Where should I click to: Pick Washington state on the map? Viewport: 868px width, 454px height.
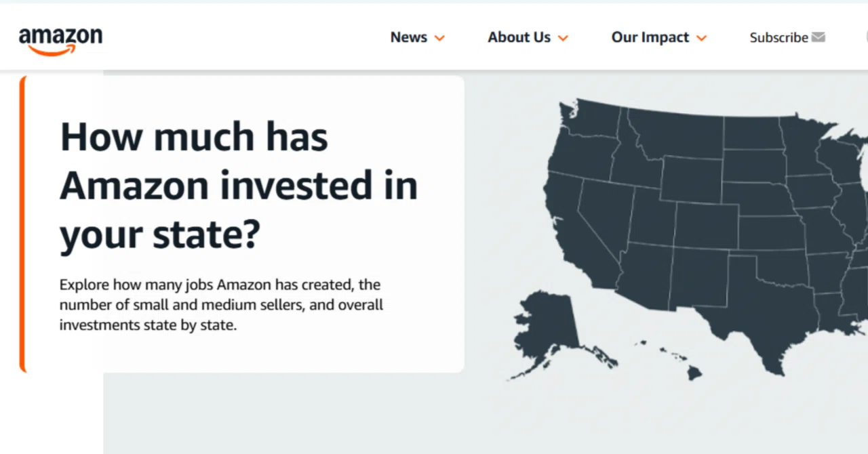591,121
